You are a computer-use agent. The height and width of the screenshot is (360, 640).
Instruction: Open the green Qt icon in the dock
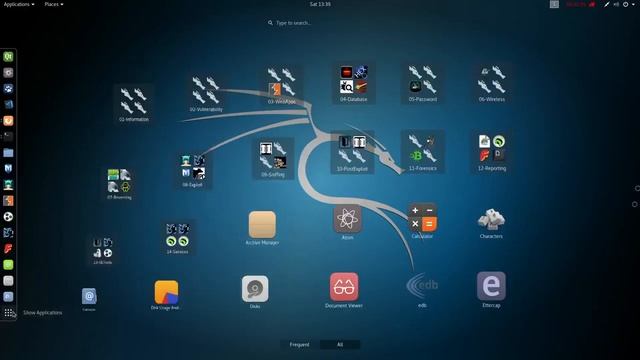tap(8, 56)
